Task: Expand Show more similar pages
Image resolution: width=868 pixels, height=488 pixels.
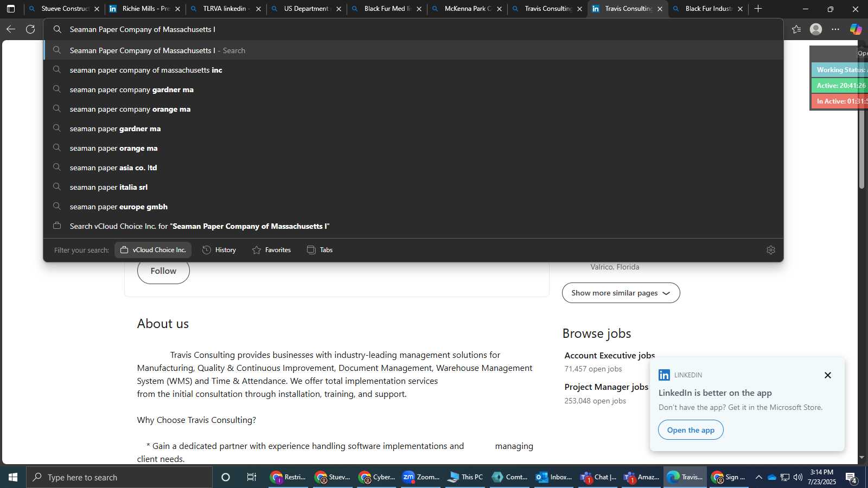Action: point(621,293)
